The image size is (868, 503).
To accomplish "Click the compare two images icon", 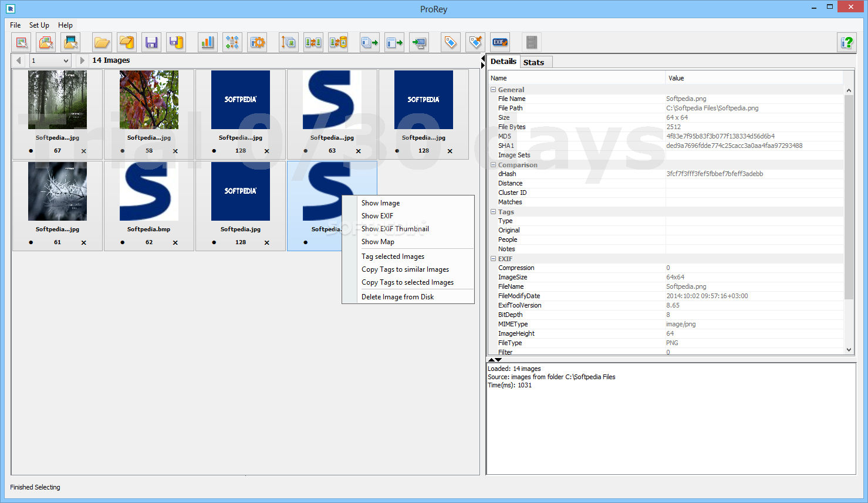I will click(313, 42).
